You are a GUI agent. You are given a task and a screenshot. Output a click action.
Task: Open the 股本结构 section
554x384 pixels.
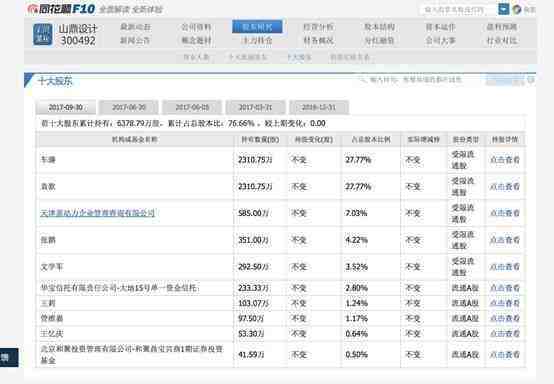tap(379, 27)
